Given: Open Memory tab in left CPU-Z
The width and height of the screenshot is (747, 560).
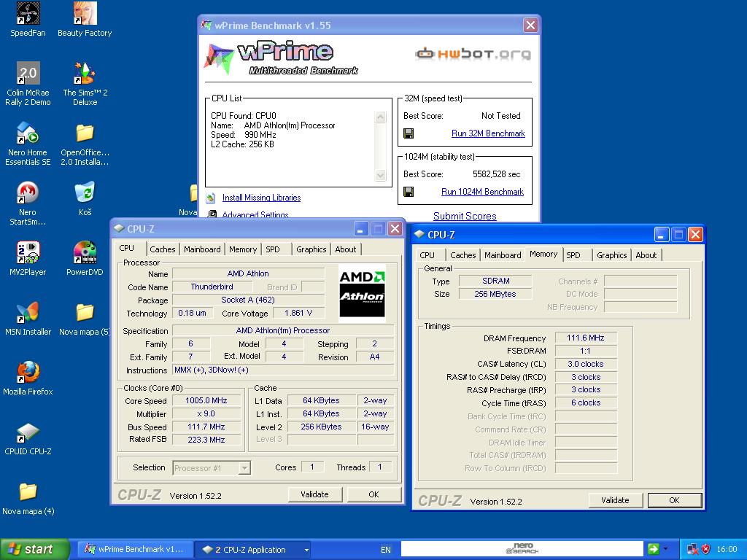Looking at the screenshot, I should 242,249.
